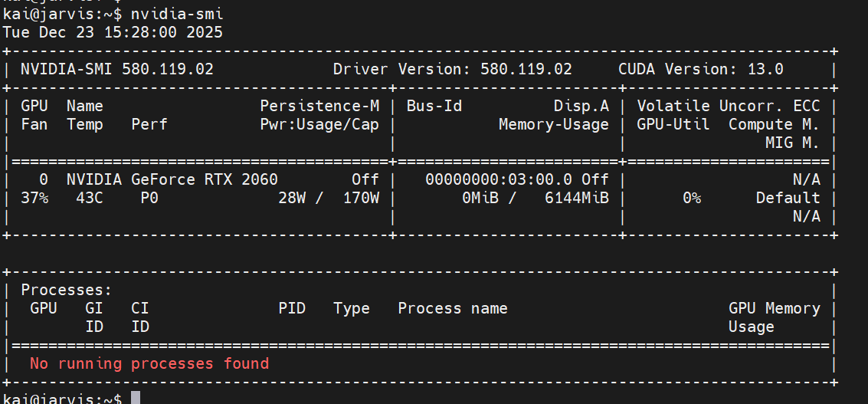Click the NVIDIA GeForce RTX 2060 name

coord(172,179)
